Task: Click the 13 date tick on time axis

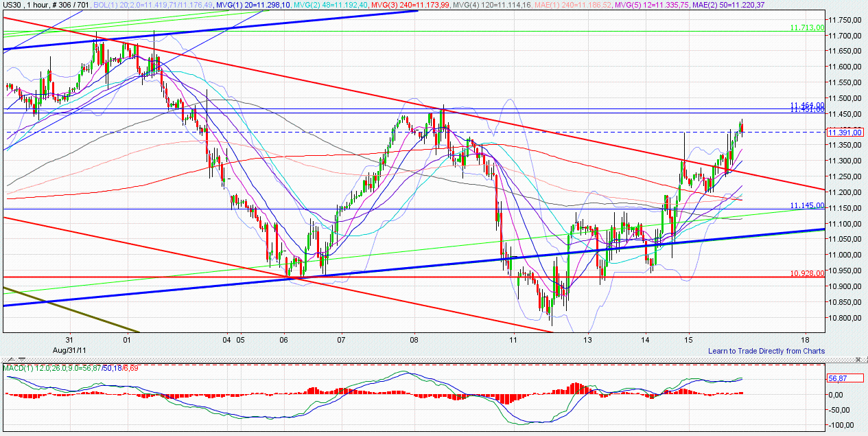Action: [x=587, y=340]
